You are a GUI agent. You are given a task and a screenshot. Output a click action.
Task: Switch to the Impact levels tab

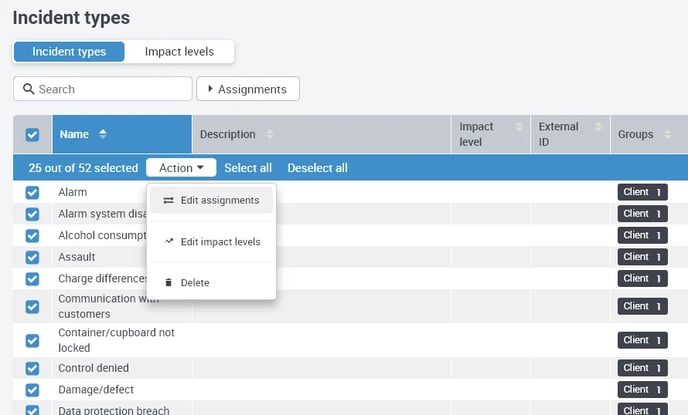pos(179,52)
